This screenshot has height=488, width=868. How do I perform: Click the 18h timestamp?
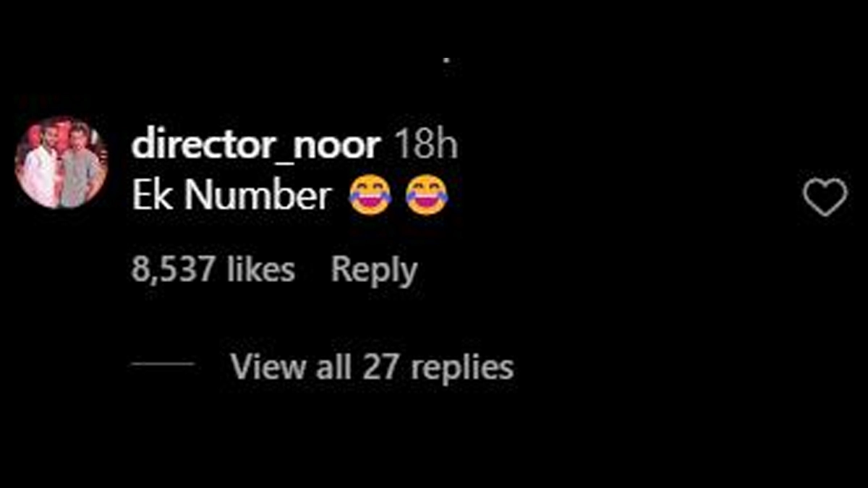(x=425, y=147)
